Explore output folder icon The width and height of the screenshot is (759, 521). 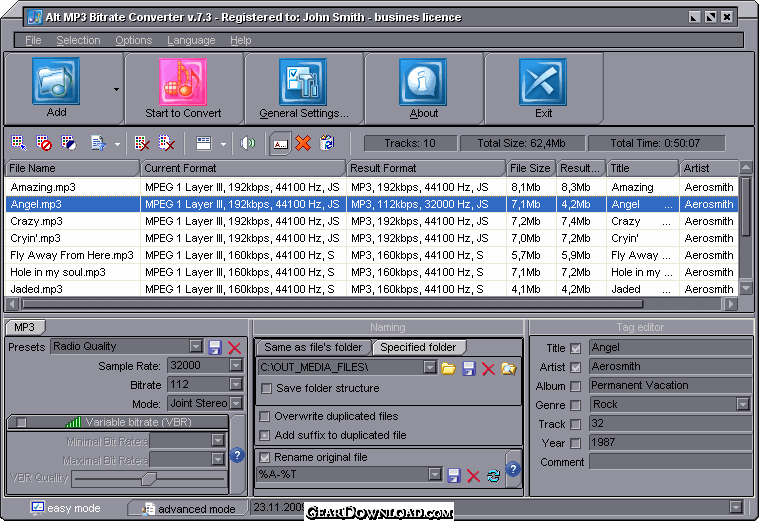click(x=508, y=368)
